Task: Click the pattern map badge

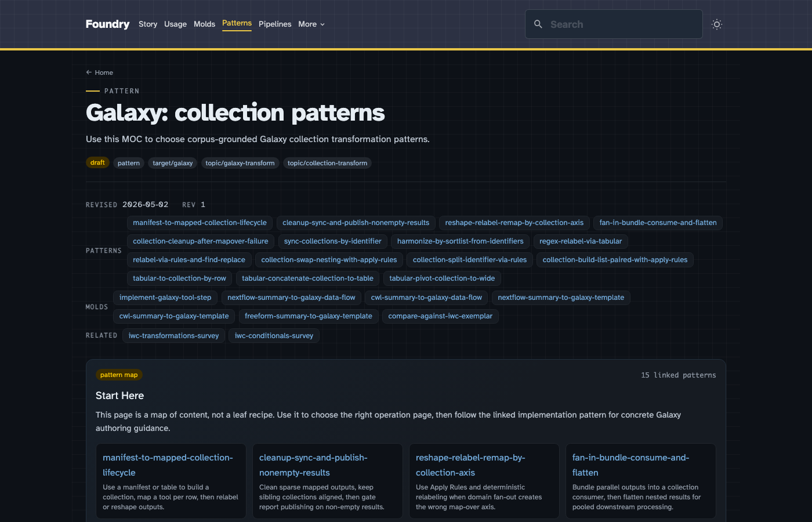Action: (x=119, y=375)
